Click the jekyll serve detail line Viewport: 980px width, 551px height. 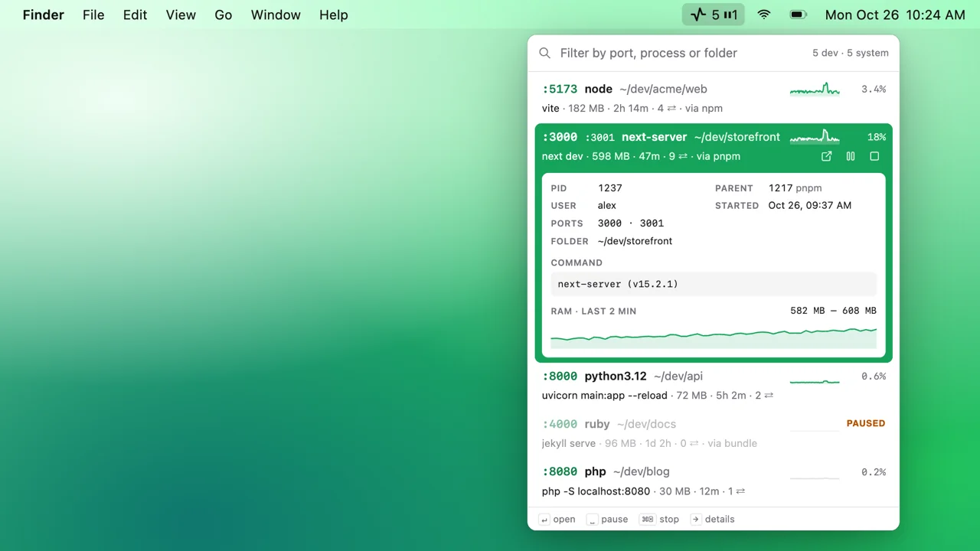coord(649,443)
